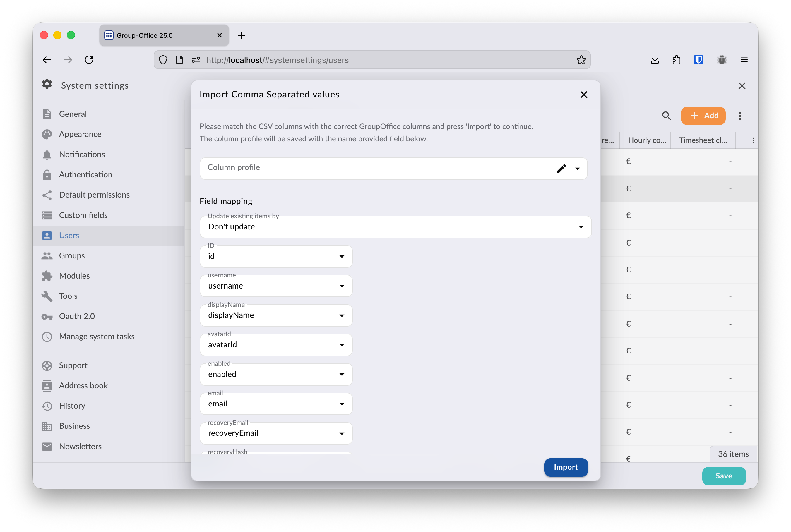Image resolution: width=791 pixels, height=532 pixels.
Task: Click the Support lifebuoy icon
Action: pos(47,365)
